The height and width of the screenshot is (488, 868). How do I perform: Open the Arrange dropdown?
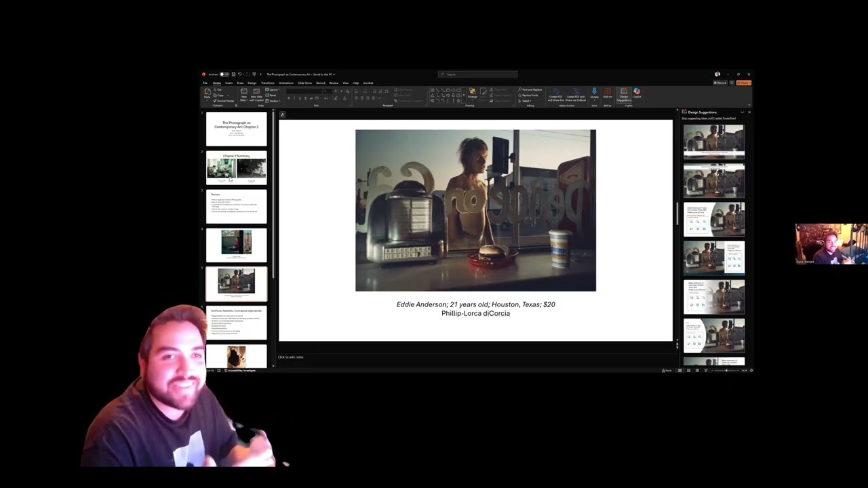click(473, 94)
